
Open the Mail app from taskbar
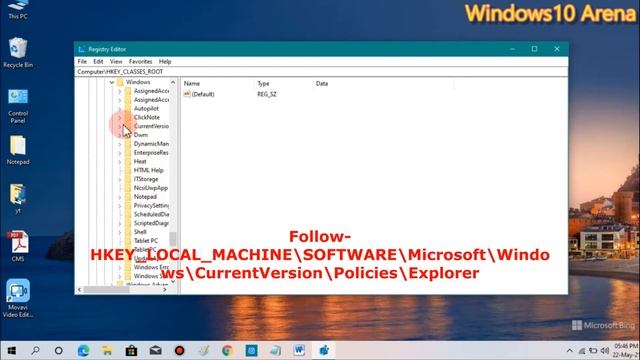[x=156, y=351]
